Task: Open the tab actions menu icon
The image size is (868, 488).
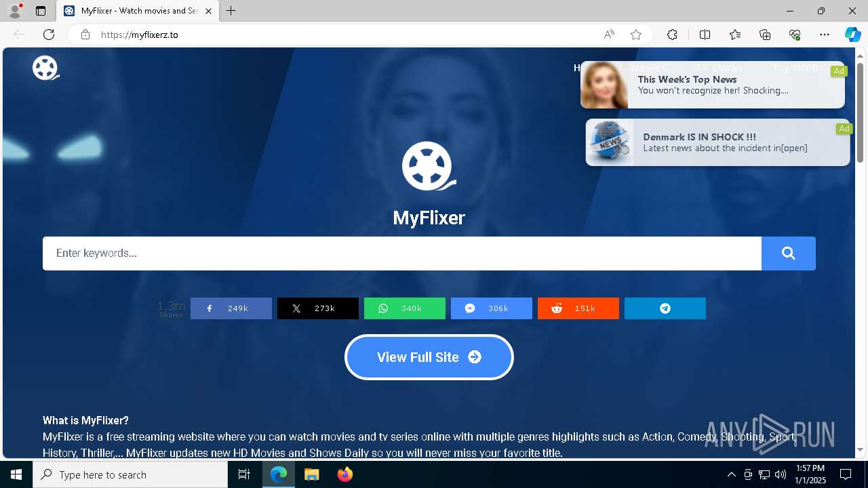Action: click(x=41, y=11)
